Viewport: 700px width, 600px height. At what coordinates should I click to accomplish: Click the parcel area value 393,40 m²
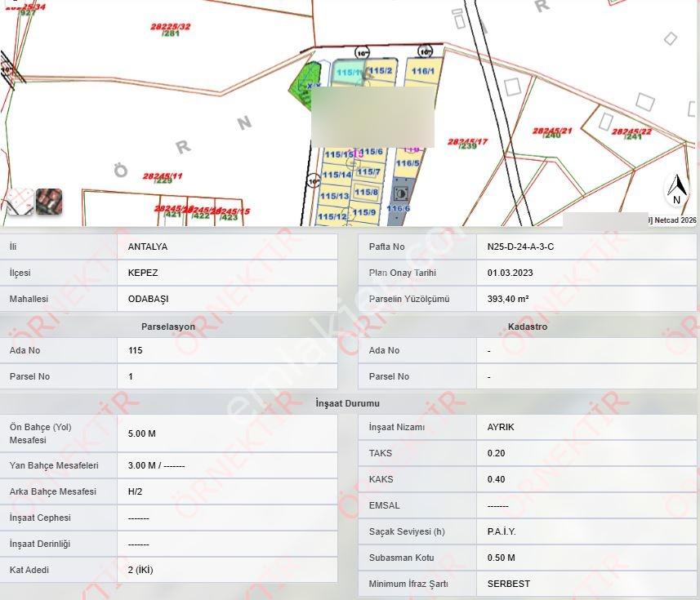508,299
